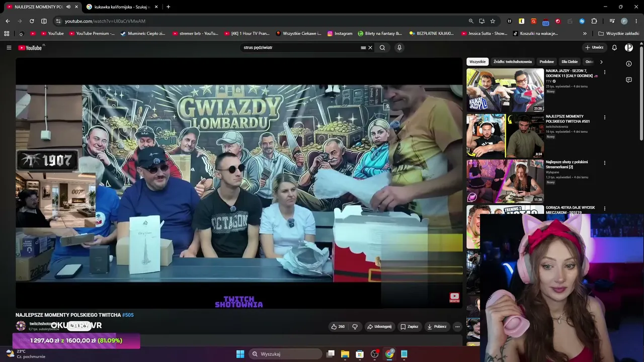Open YouTube notifications bell

coord(614,48)
